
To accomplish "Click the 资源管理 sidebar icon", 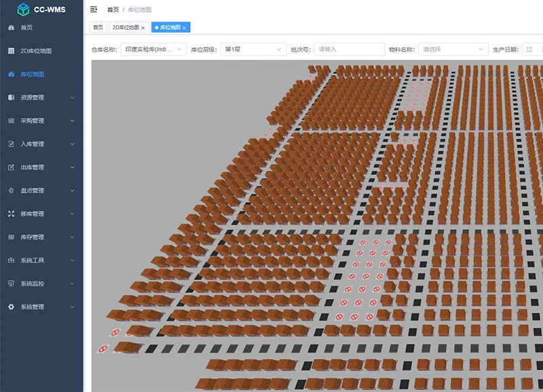I will coord(11,97).
